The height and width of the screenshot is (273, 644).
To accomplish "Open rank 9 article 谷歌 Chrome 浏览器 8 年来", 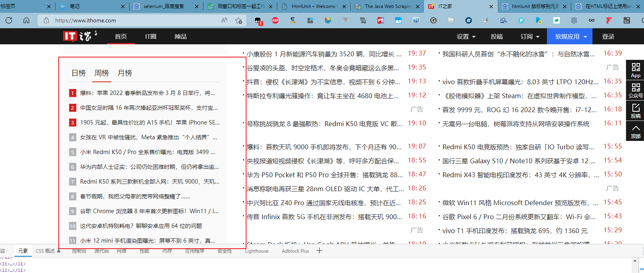I will [x=149, y=211].
